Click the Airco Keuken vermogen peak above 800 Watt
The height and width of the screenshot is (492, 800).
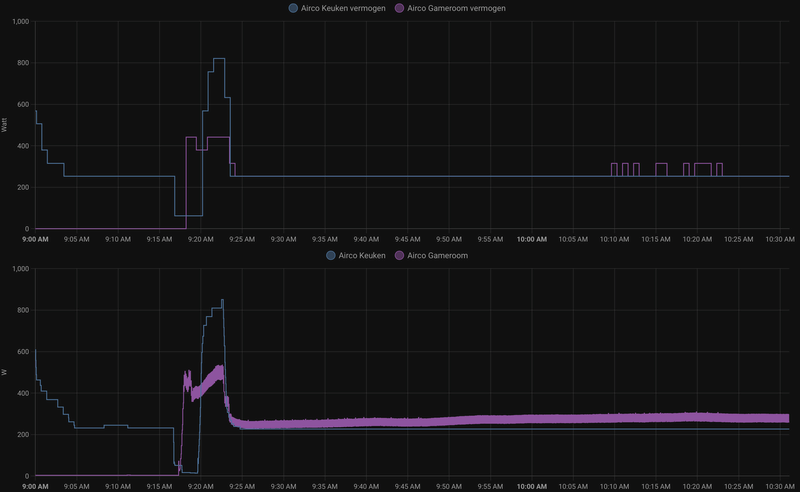[x=219, y=59]
